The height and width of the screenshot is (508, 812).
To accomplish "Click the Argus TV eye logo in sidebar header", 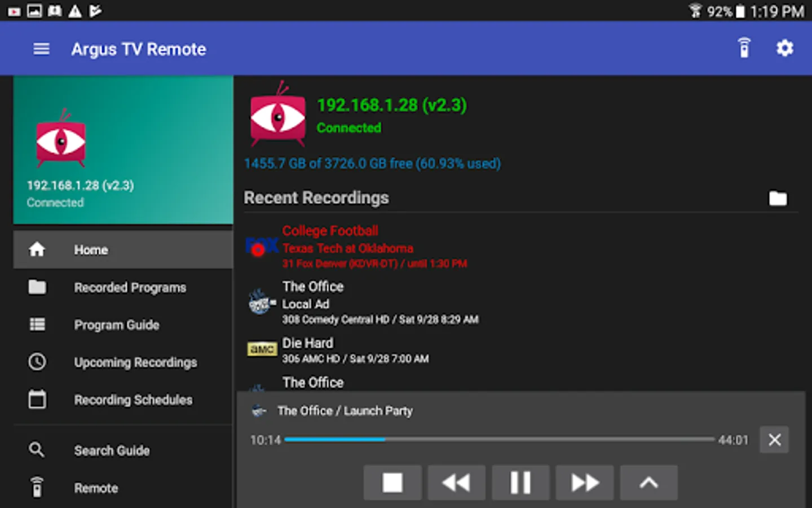I will 61,139.
